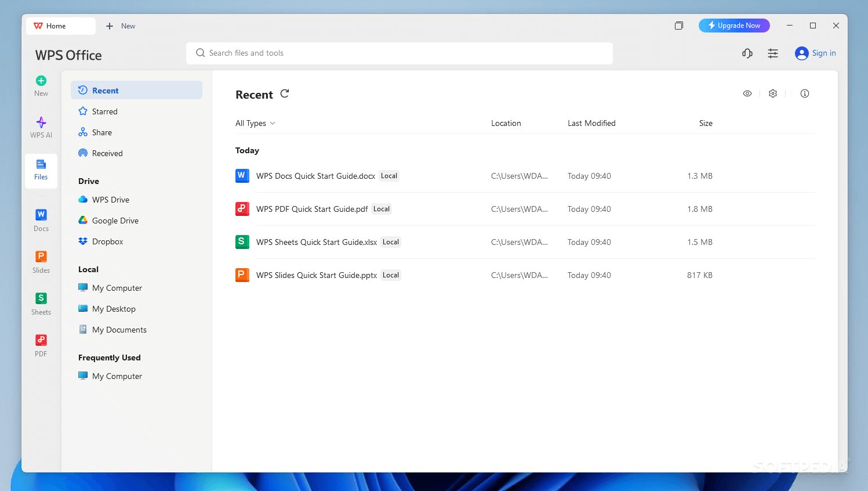The image size is (868, 491).
Task: Focus the Search files and tools field
Action: 400,53
